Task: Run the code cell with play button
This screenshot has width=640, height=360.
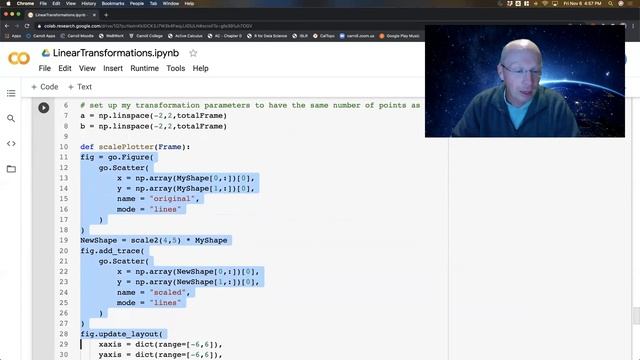Action: [x=44, y=108]
